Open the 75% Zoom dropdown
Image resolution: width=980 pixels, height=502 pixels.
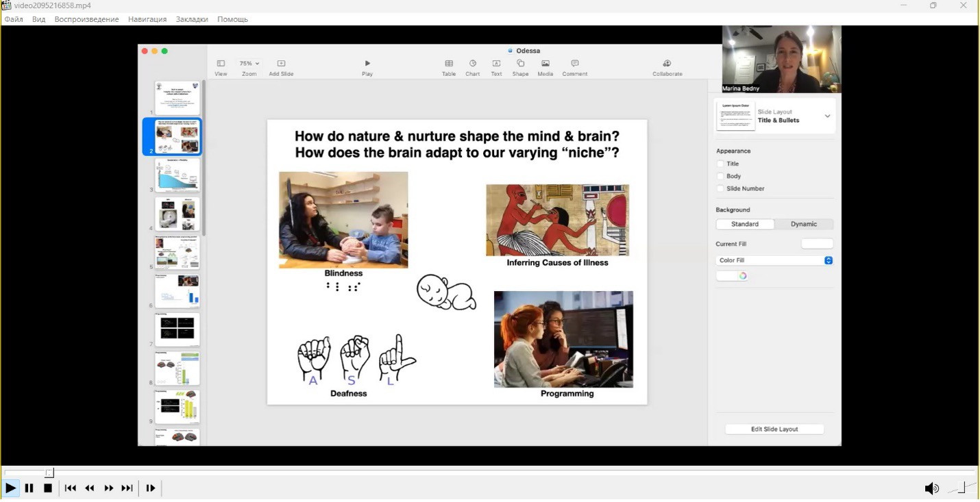(x=249, y=64)
